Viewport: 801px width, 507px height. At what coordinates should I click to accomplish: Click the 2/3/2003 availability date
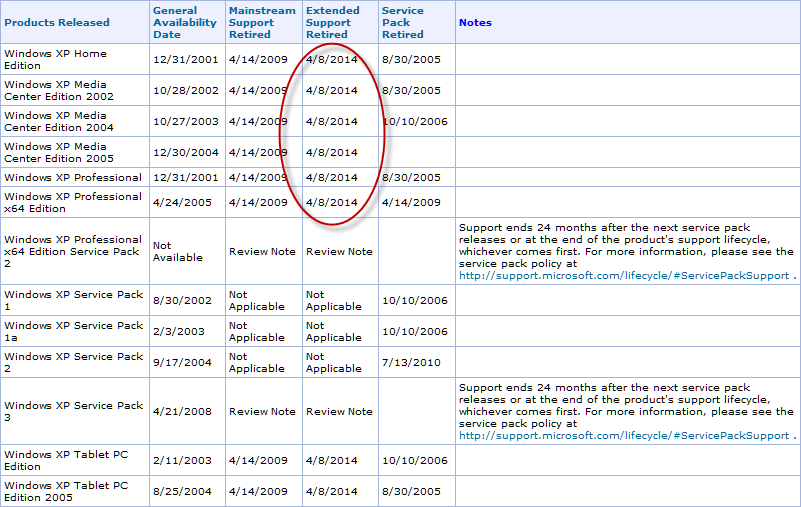point(178,331)
